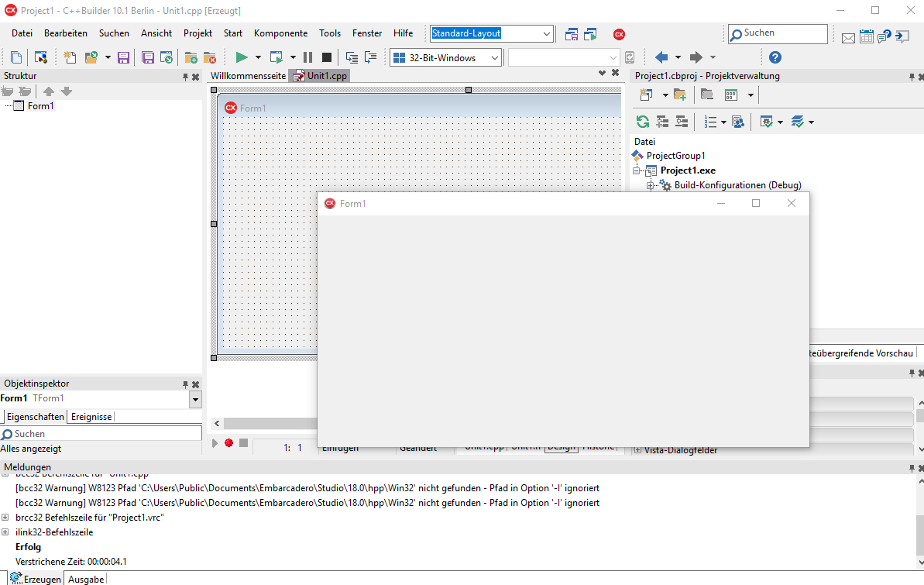Open the Ansicht menu

[156, 33]
